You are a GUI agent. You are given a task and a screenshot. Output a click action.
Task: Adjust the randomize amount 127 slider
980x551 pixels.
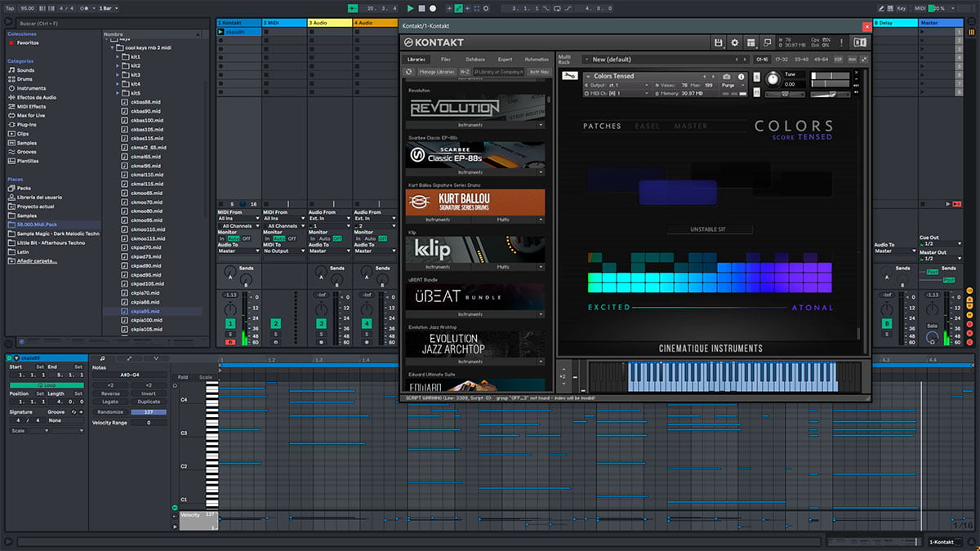(x=149, y=412)
